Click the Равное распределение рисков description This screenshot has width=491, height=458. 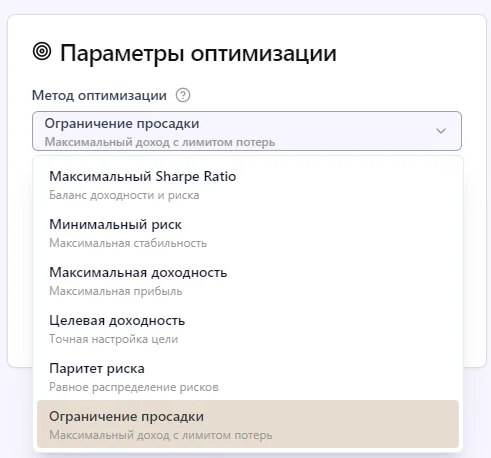point(134,387)
